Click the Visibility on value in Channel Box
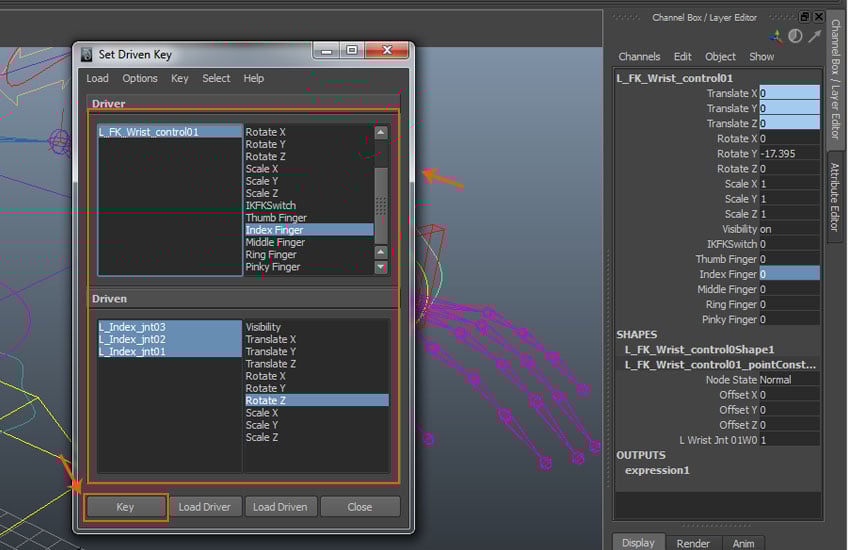The height and width of the screenshot is (550, 850). (x=789, y=229)
